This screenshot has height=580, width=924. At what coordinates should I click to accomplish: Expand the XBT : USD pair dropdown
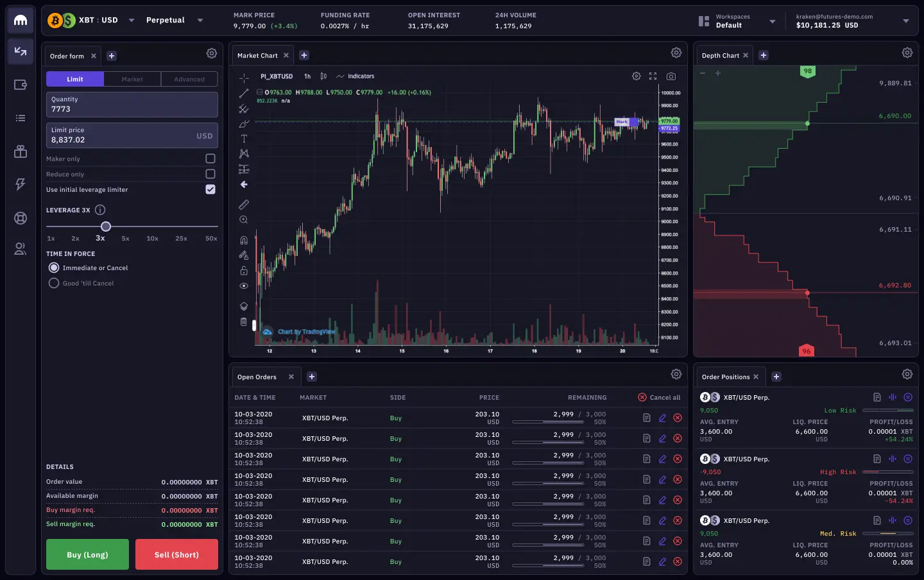coord(132,21)
